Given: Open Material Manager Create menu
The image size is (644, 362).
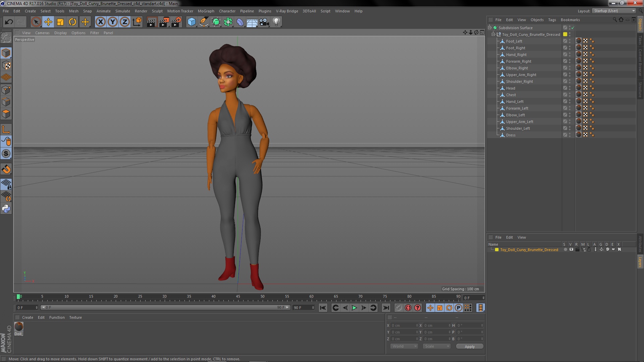Looking at the screenshot, I should point(28,317).
